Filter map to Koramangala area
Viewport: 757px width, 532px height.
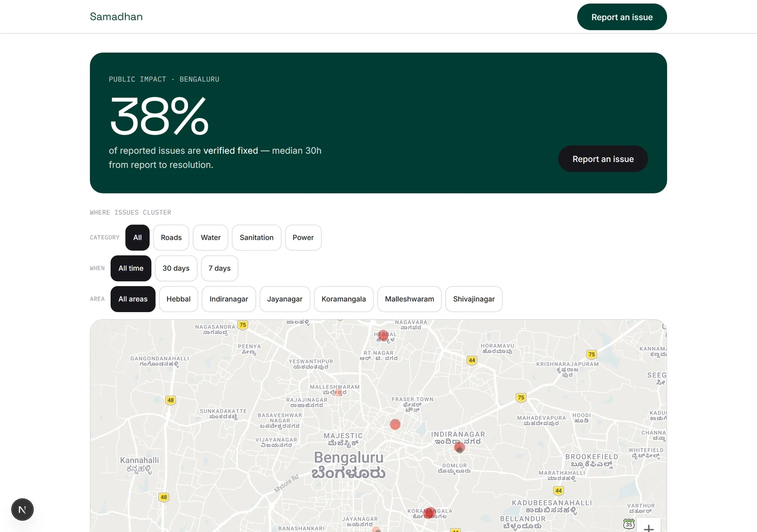point(344,299)
